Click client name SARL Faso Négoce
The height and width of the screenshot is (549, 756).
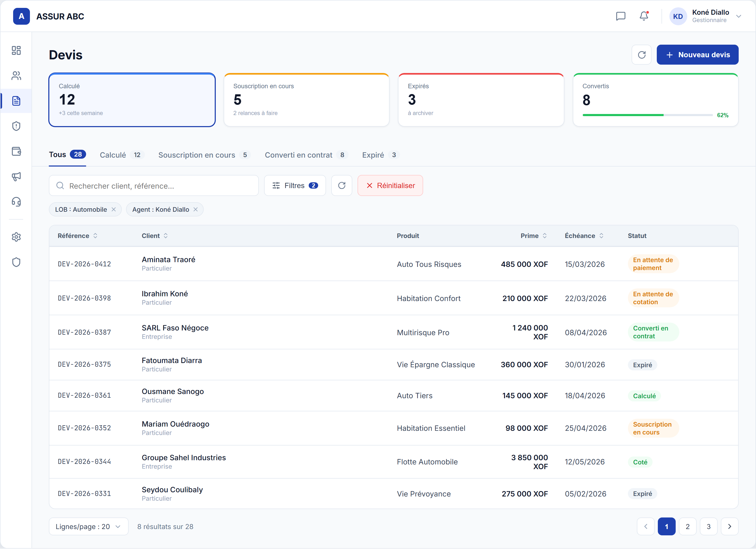175,328
